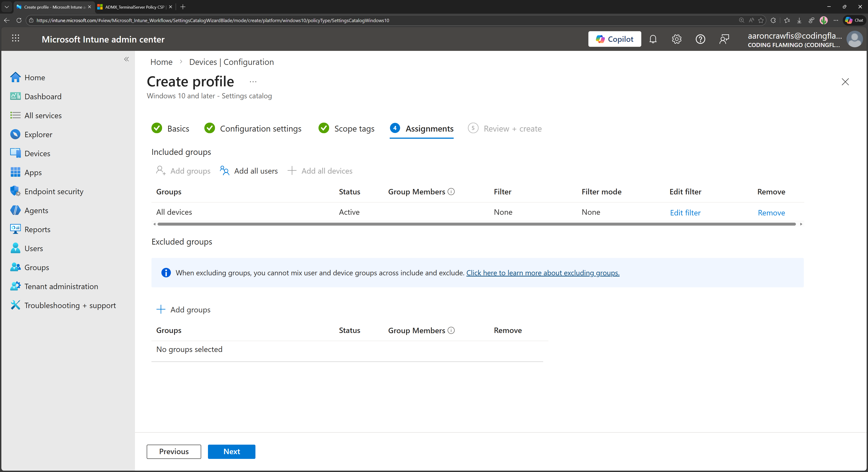868x472 pixels.
Task: Show the Group Members info tooltip
Action: [451, 191]
